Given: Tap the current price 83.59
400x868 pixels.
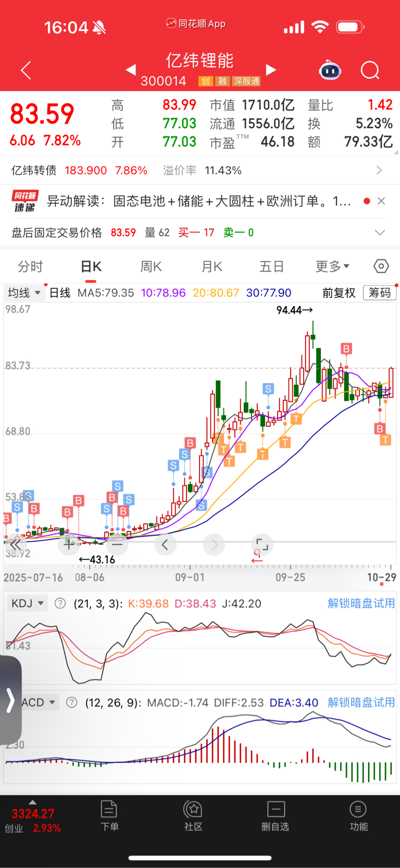Looking at the screenshot, I should click(42, 114).
